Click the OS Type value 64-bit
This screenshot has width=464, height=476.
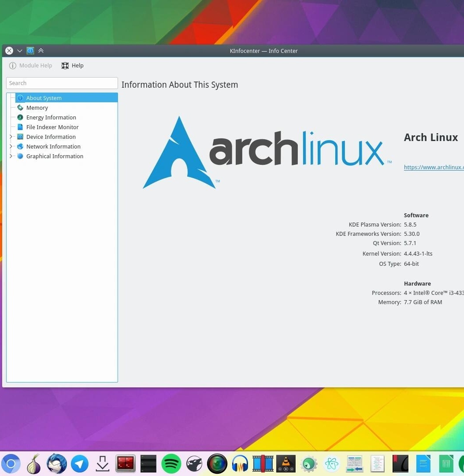tap(411, 264)
